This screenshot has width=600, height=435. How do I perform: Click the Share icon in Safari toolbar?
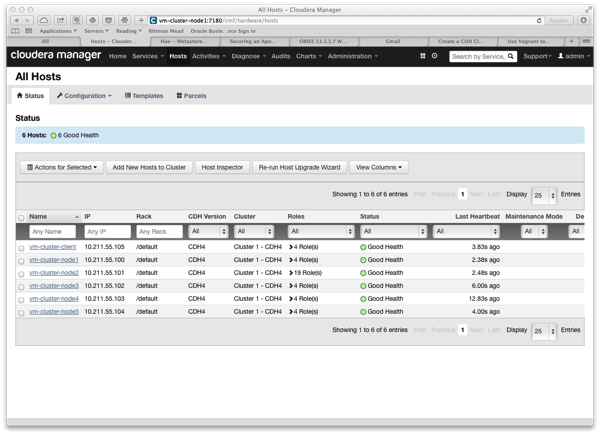(x=60, y=20)
